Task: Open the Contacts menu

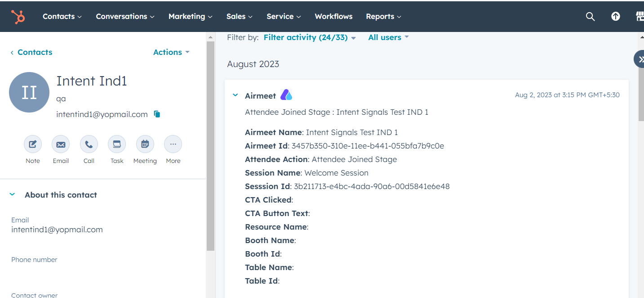Action: coord(62,17)
